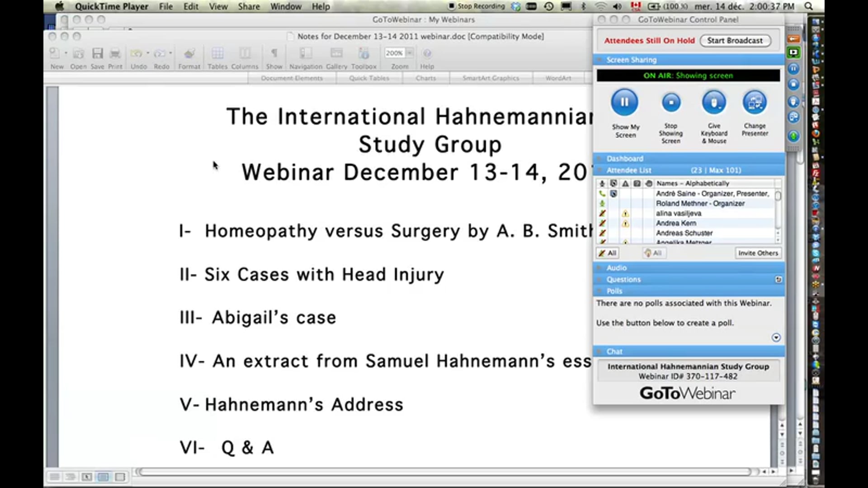Pause sharing with Show My Screen
The width and height of the screenshot is (868, 488).
625,102
